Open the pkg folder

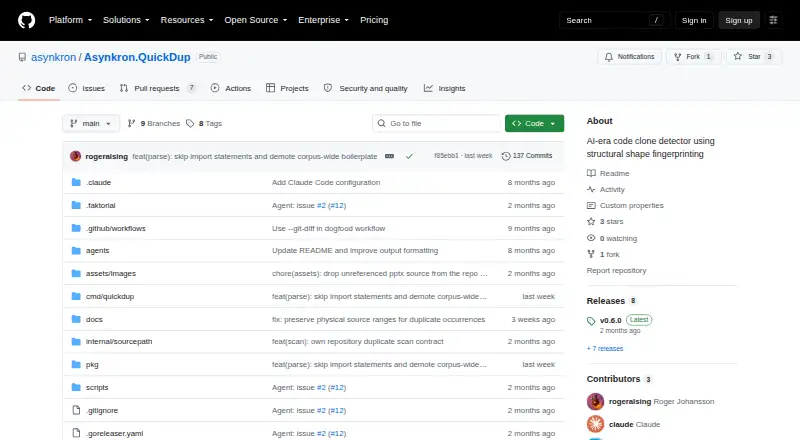[92, 364]
